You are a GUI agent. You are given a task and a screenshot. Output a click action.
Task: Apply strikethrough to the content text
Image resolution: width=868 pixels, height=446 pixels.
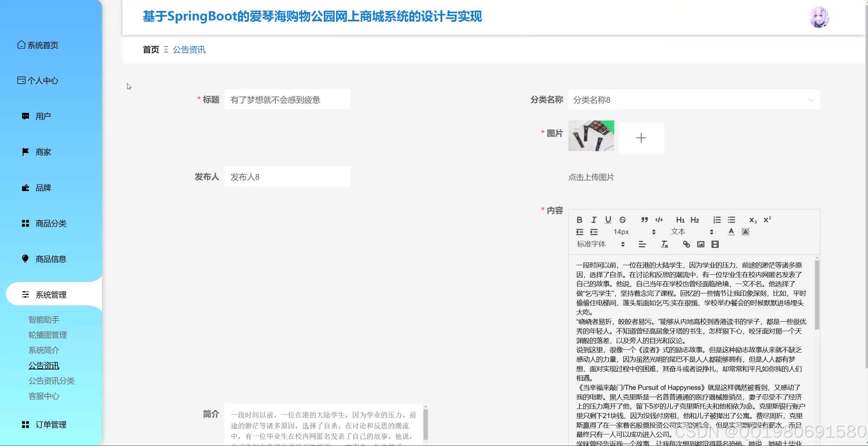click(622, 220)
